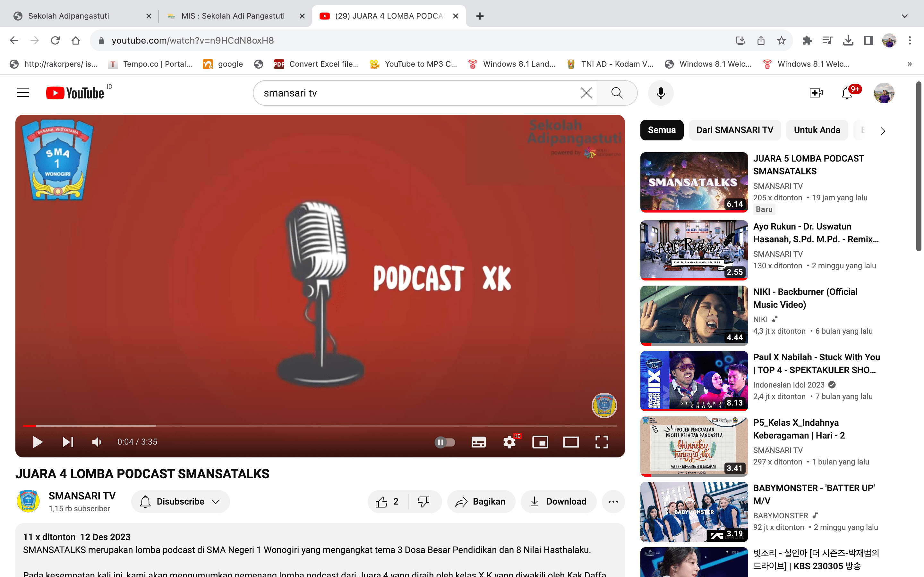Switch video to theater mode
The width and height of the screenshot is (924, 577).
[571, 442]
